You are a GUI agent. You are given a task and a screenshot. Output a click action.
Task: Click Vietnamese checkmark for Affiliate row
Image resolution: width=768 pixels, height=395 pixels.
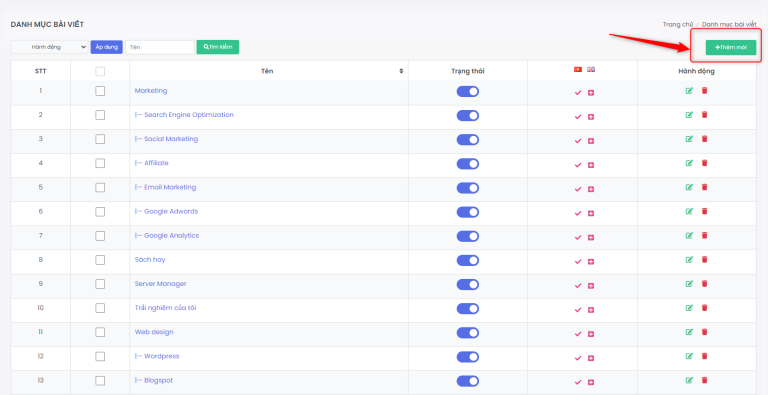click(x=578, y=165)
